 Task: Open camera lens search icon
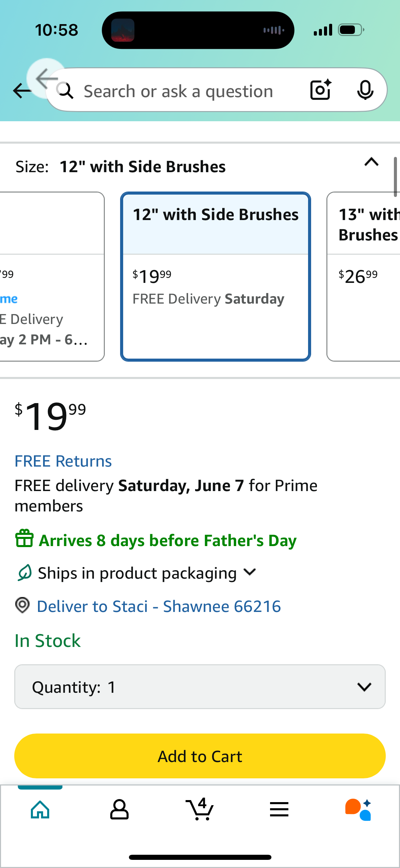[x=321, y=90]
